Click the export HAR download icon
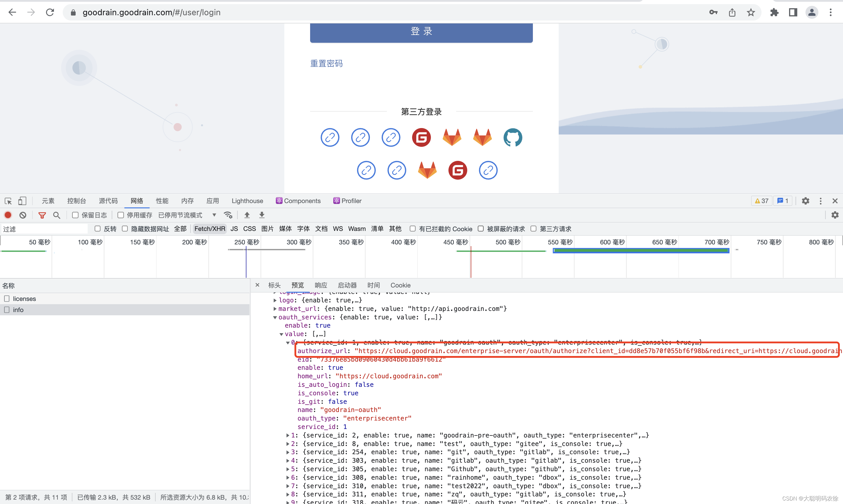The width and height of the screenshot is (843, 504). tap(261, 215)
